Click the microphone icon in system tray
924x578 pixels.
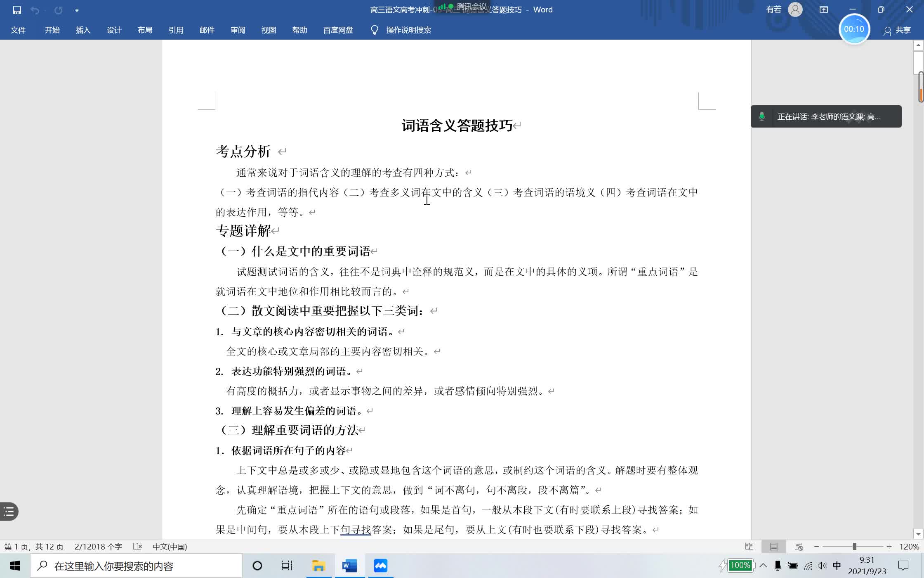[x=778, y=566]
